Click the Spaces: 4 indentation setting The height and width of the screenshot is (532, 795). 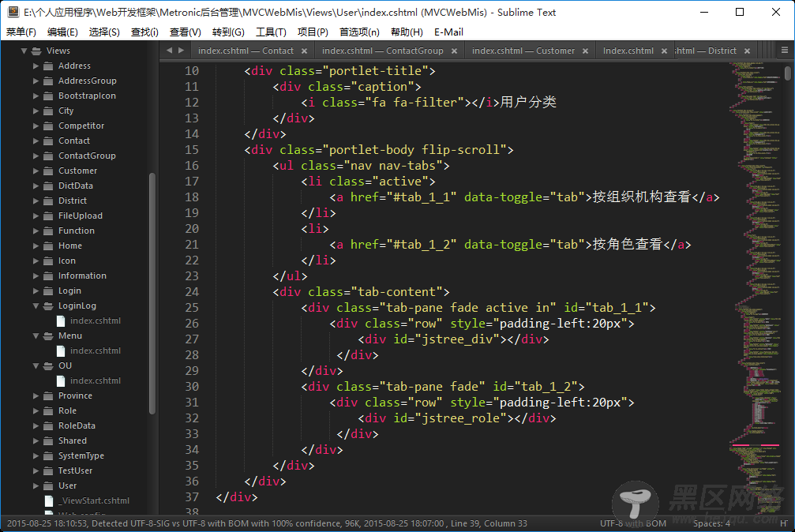(712, 523)
